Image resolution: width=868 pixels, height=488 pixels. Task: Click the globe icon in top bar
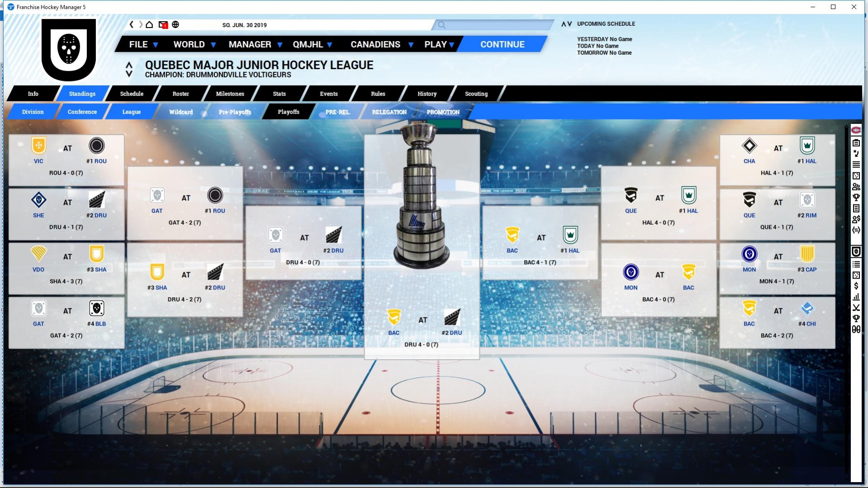(x=175, y=25)
